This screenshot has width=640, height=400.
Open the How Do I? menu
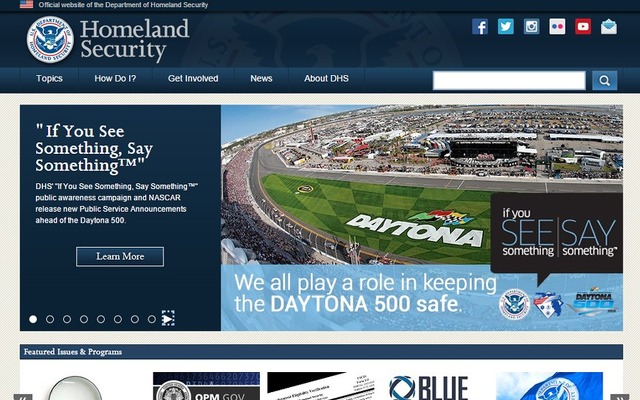[x=115, y=79]
